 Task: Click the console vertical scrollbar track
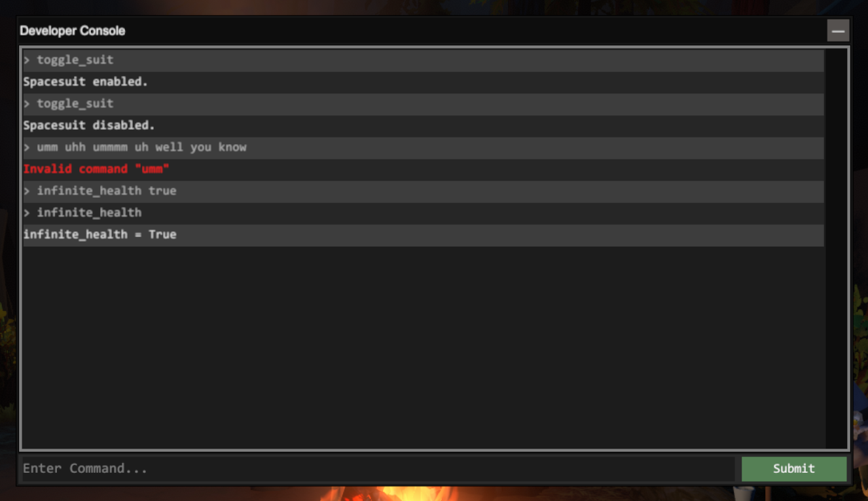point(835,248)
